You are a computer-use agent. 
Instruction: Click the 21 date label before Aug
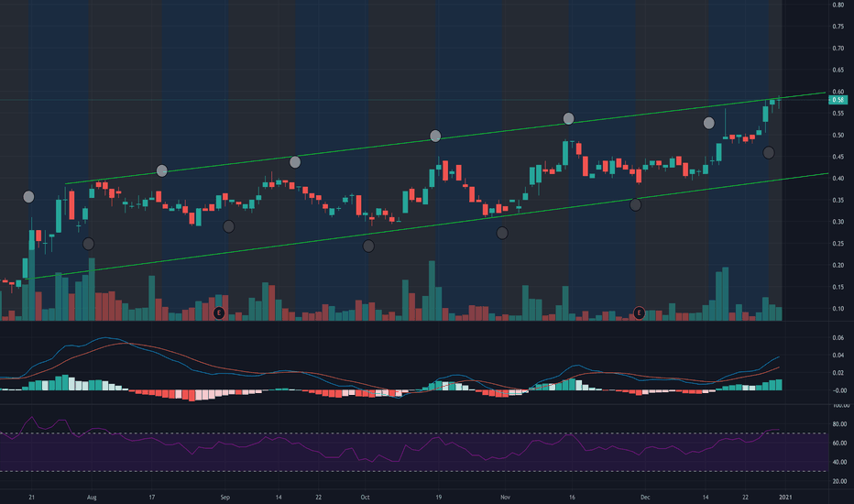(31, 497)
